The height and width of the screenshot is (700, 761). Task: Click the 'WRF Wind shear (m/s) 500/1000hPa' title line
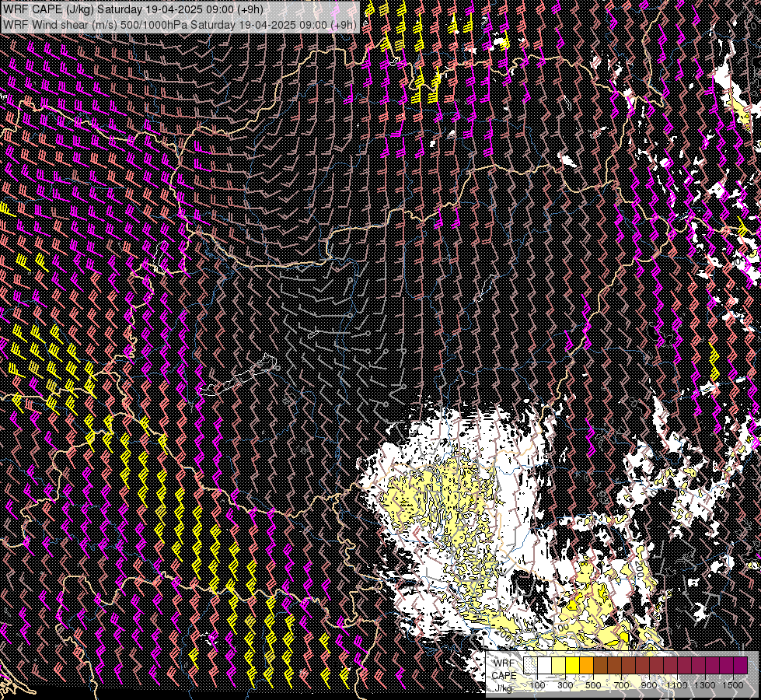[180, 24]
